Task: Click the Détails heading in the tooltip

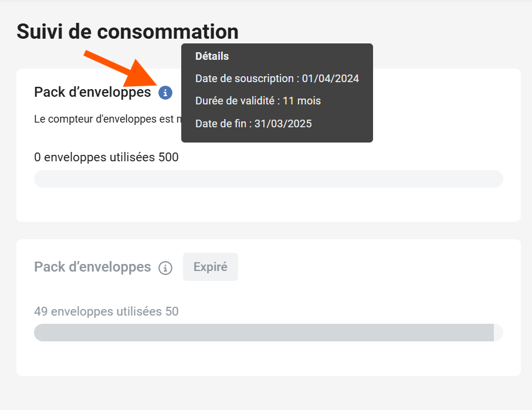Action: click(x=212, y=56)
